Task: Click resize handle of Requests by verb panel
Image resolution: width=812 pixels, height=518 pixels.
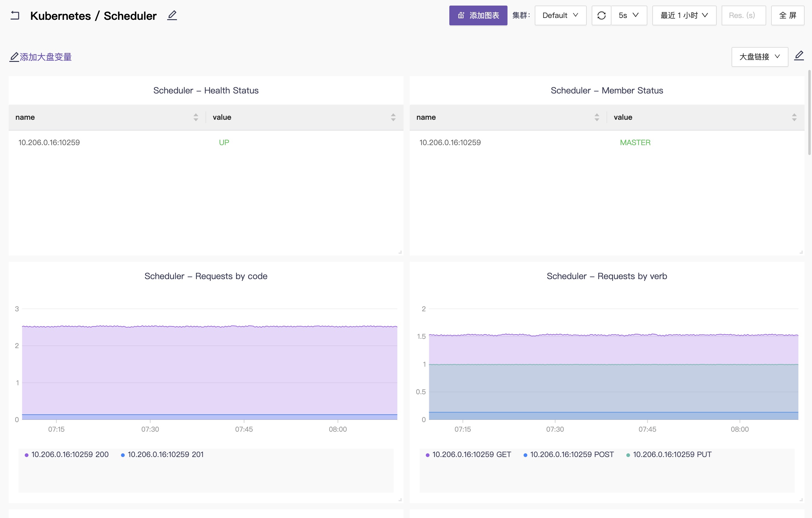Action: click(801, 500)
